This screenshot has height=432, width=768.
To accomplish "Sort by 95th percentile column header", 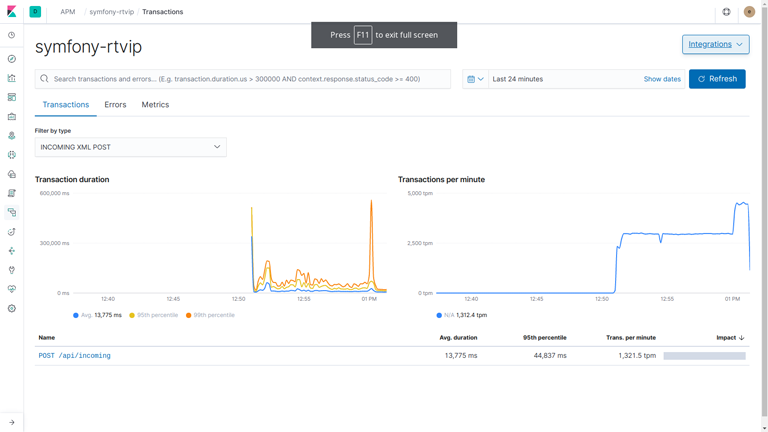I will click(545, 337).
